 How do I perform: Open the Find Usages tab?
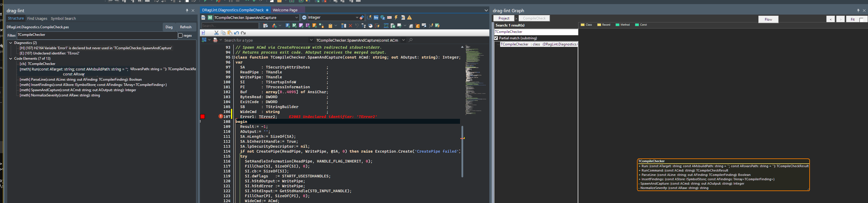(37, 19)
